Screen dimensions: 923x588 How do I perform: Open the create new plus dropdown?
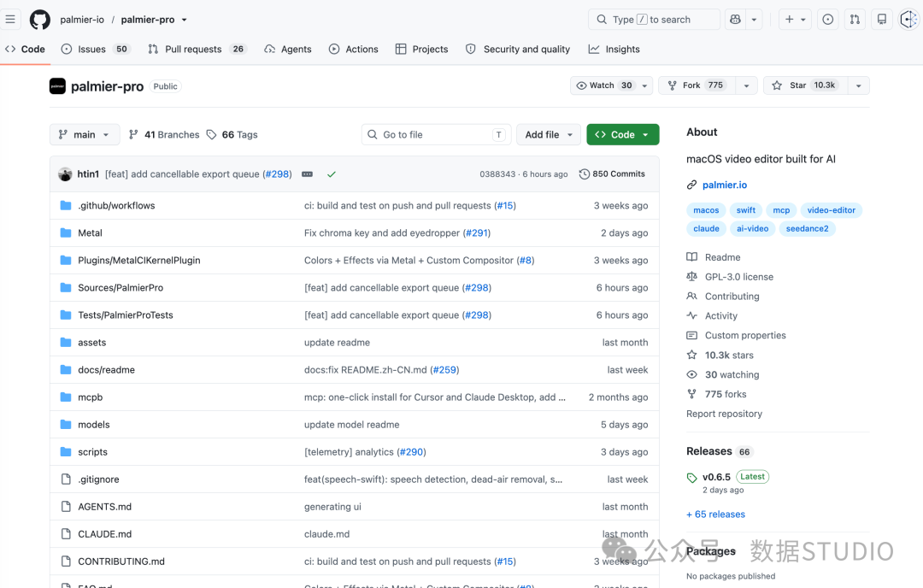pyautogui.click(x=796, y=20)
